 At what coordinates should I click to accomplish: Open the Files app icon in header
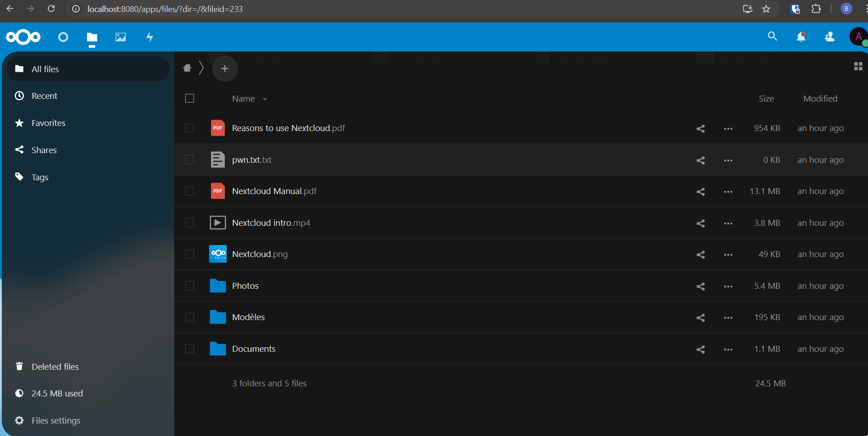(92, 37)
